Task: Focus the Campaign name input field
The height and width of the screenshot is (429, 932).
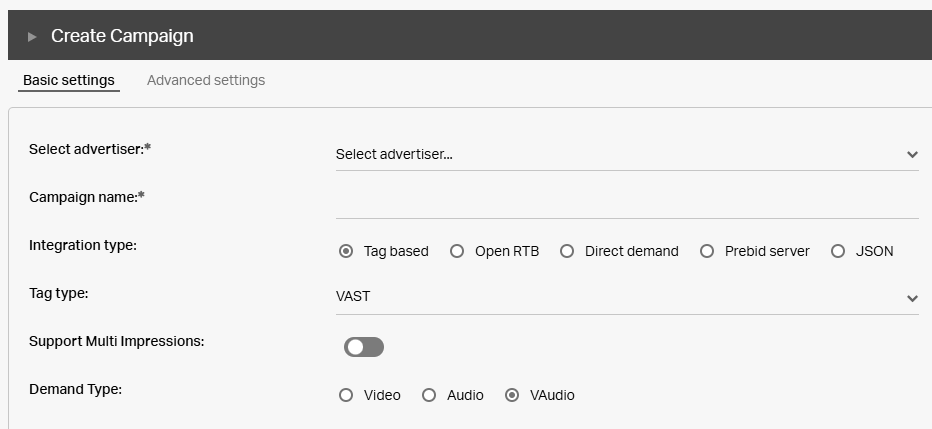Action: (626, 202)
